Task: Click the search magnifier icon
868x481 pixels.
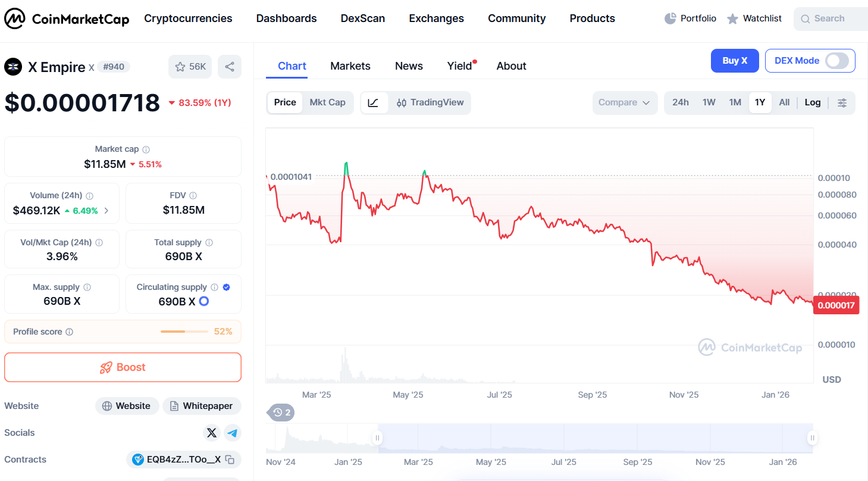Action: (x=806, y=19)
